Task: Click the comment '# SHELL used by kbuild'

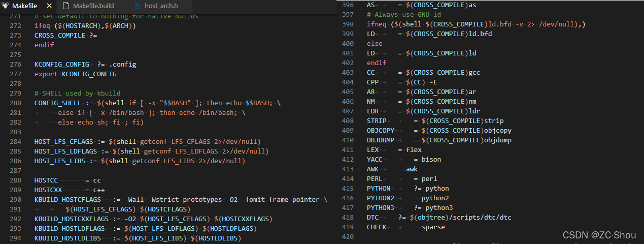Action: pos(77,93)
